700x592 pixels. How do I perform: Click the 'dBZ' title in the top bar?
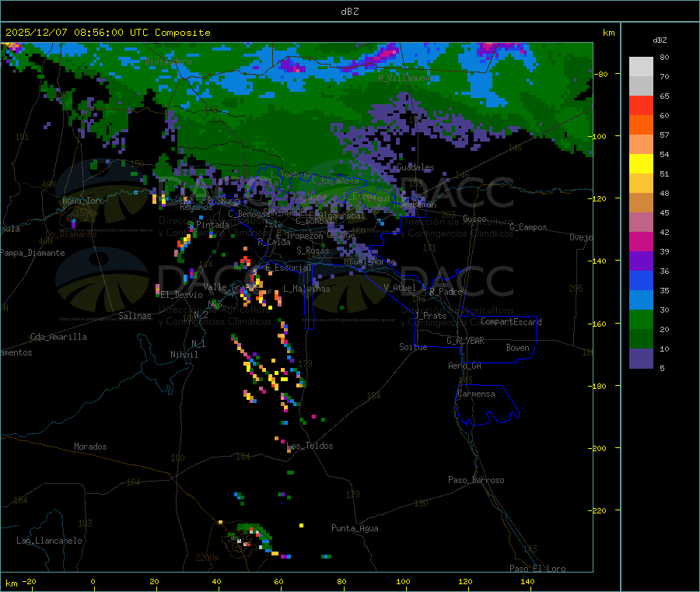click(349, 12)
